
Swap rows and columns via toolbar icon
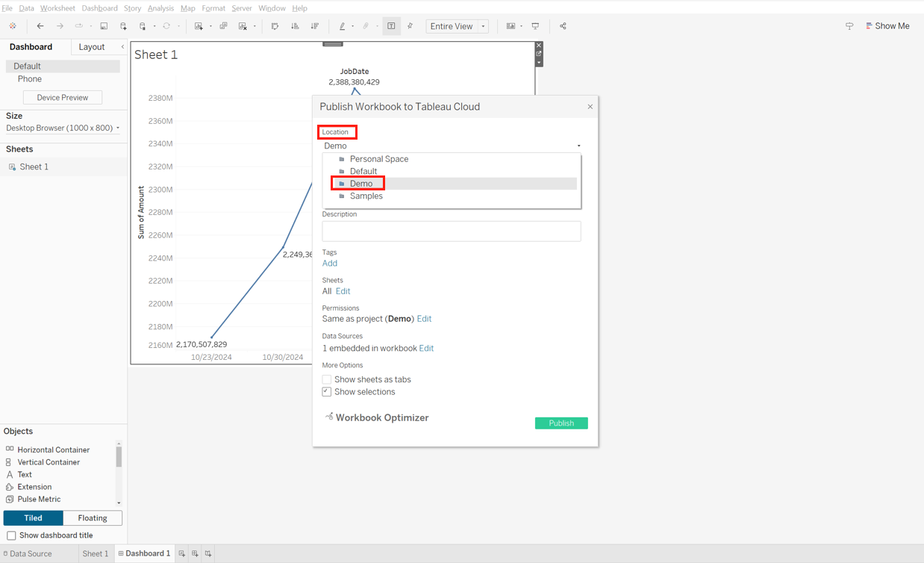point(275,26)
